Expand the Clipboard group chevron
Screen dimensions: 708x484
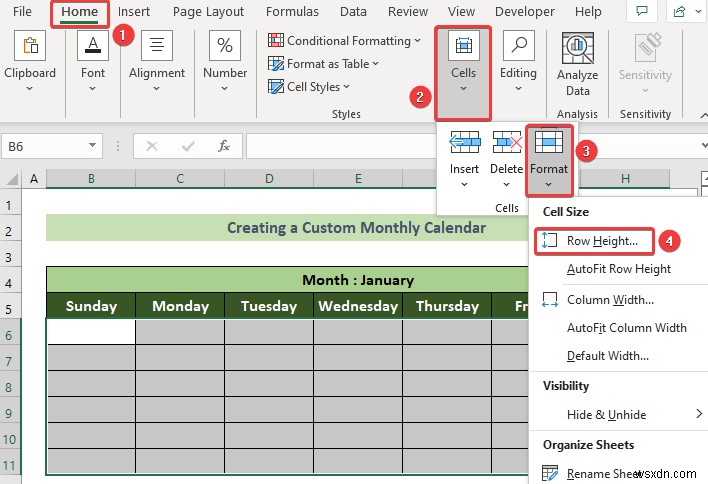30,88
